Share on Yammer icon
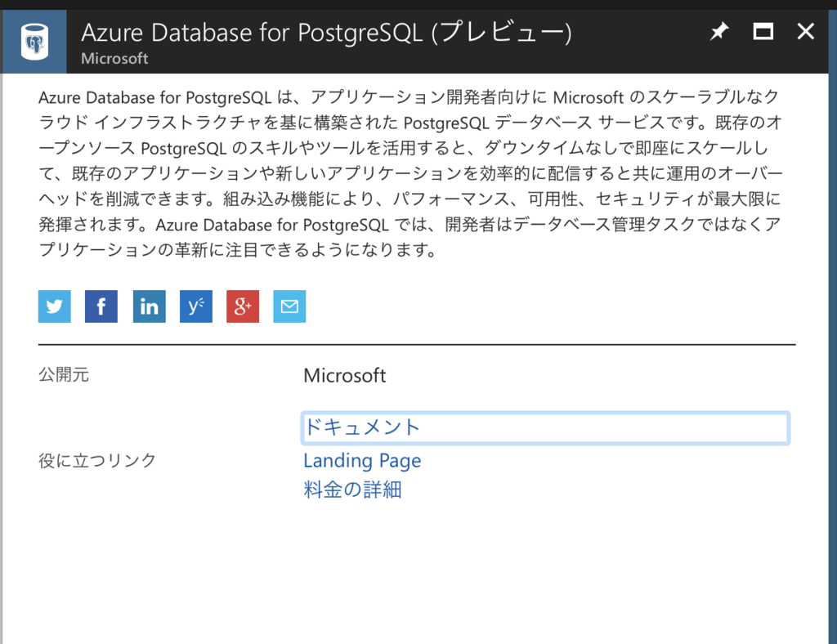This screenshot has width=837, height=644. click(x=196, y=306)
